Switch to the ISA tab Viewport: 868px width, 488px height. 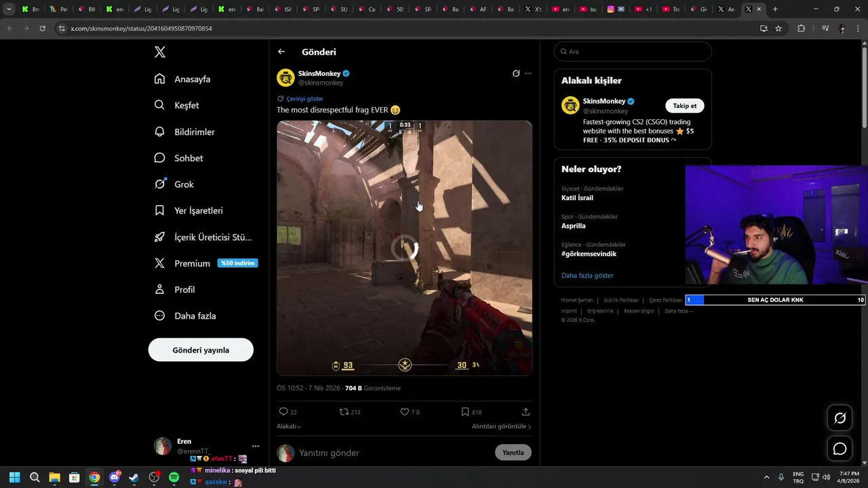(x=282, y=9)
